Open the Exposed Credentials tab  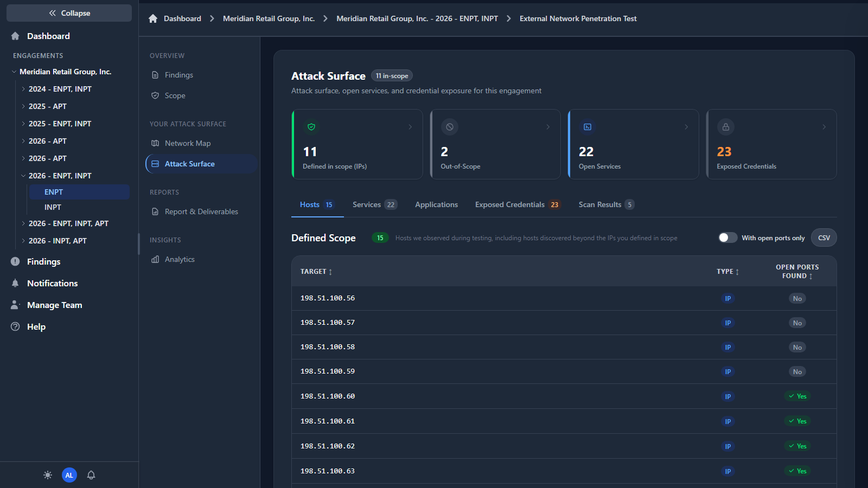pos(518,204)
